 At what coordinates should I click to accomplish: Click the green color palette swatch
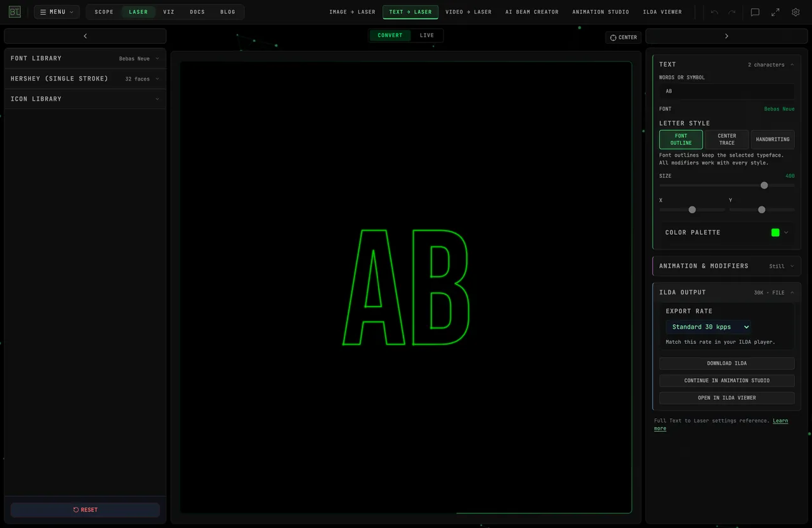[775, 233]
